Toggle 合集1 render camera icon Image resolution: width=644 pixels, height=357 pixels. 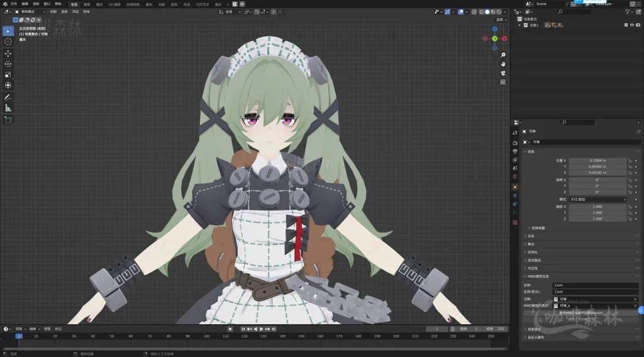tap(638, 25)
